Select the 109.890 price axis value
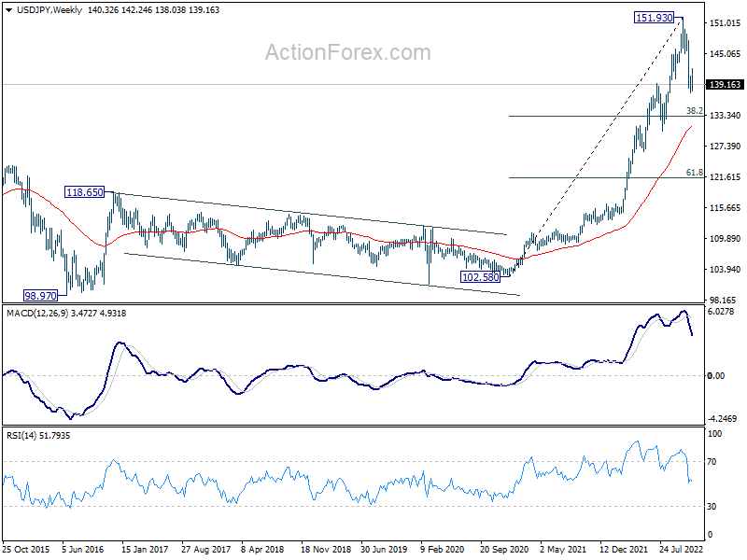The width and height of the screenshot is (747, 560). (726, 239)
